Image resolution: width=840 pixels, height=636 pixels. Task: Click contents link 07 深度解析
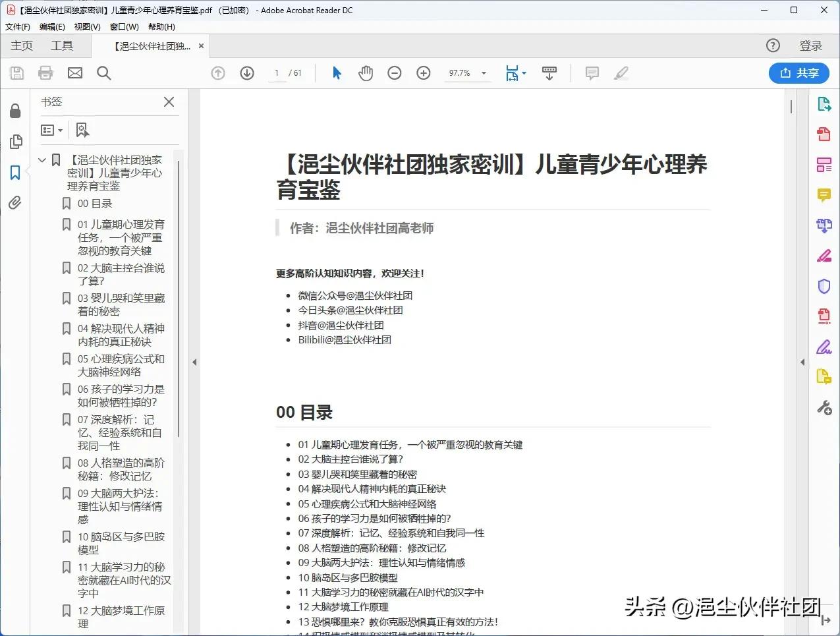click(x=391, y=533)
